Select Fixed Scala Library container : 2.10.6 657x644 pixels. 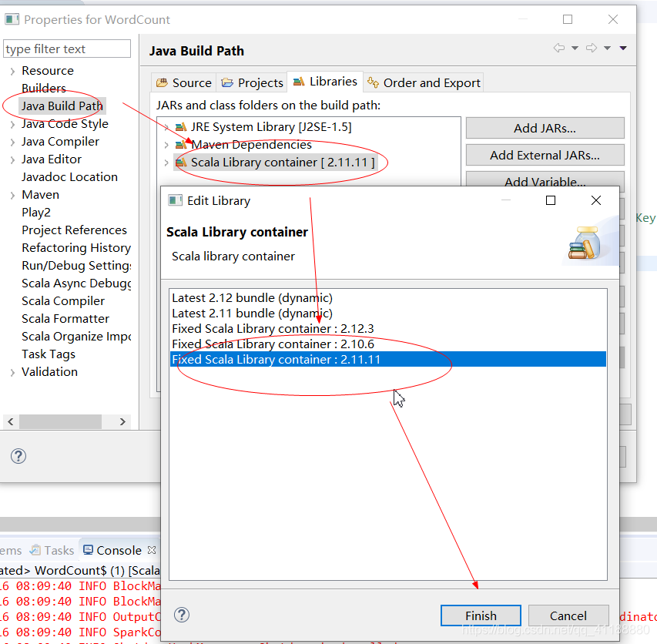point(388,344)
